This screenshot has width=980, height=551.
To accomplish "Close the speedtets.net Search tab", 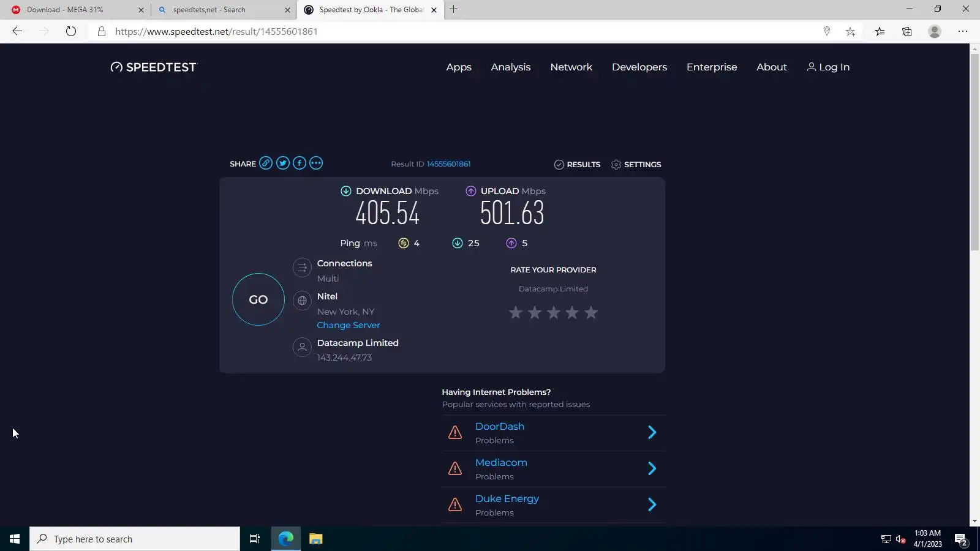I will [287, 10].
